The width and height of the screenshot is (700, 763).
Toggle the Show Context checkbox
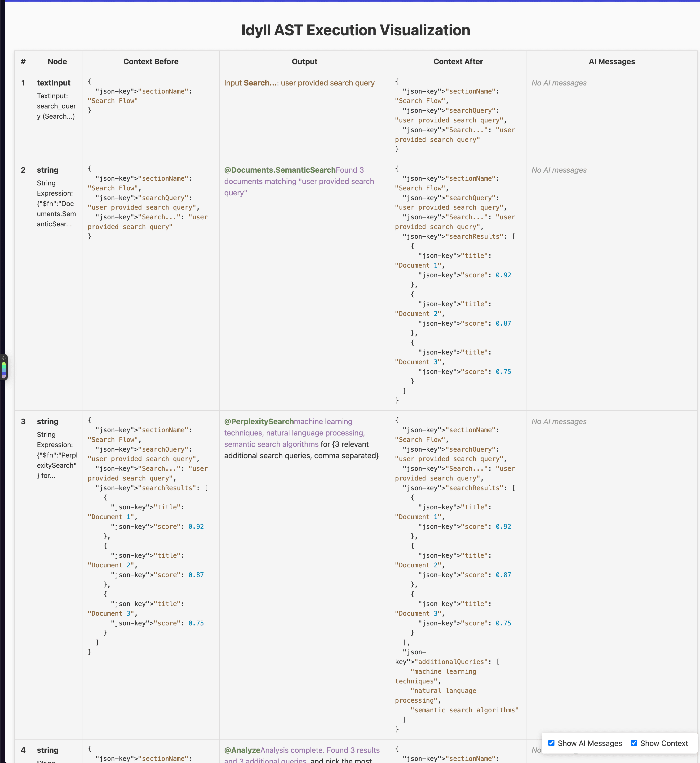click(634, 743)
